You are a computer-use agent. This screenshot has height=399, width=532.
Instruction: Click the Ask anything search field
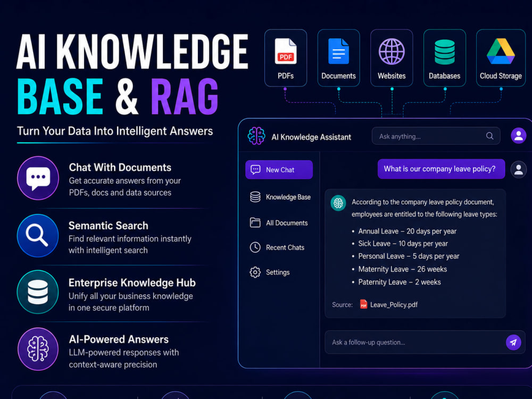(x=436, y=136)
